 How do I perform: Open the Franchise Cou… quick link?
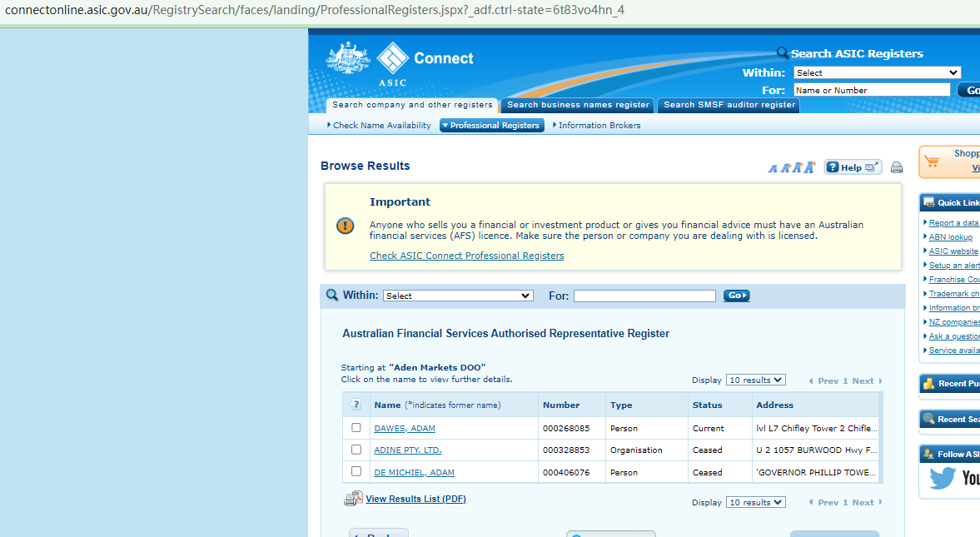click(x=953, y=280)
